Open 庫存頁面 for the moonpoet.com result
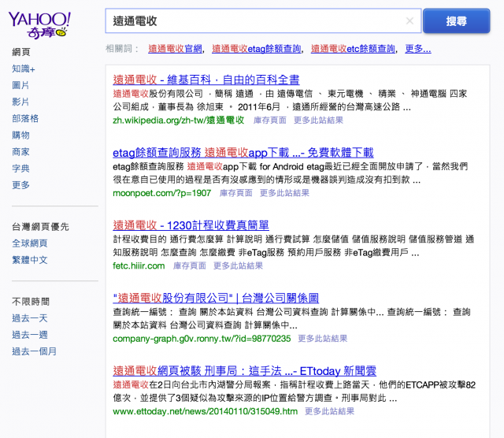This screenshot has height=438, width=504. point(236,193)
